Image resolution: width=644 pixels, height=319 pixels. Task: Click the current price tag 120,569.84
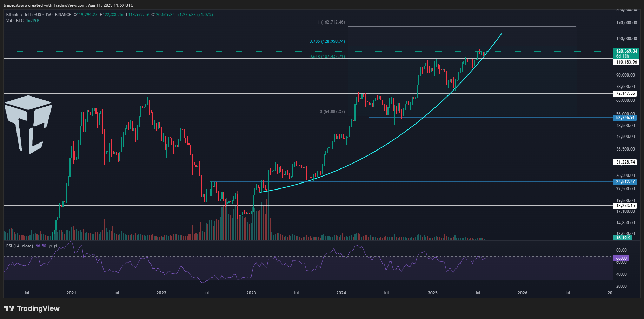tap(626, 51)
